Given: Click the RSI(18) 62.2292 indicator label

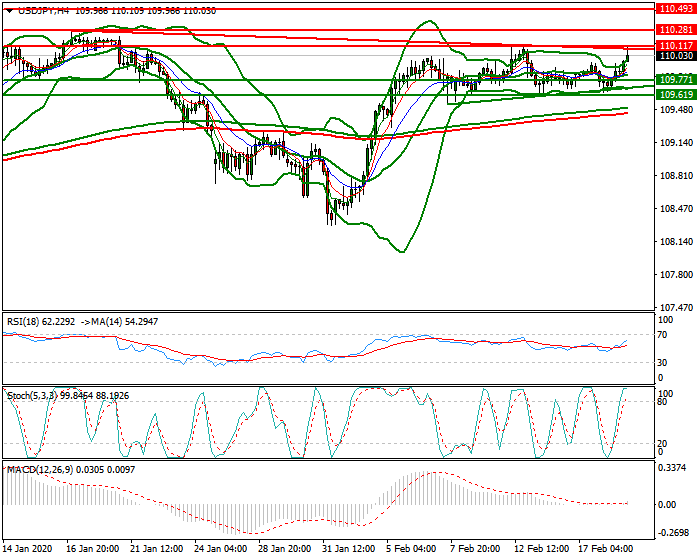Looking at the screenshot, I should pos(41,322).
